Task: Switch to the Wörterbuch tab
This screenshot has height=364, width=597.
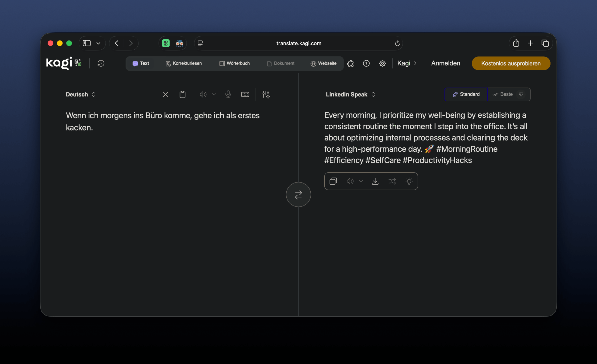Action: click(234, 63)
